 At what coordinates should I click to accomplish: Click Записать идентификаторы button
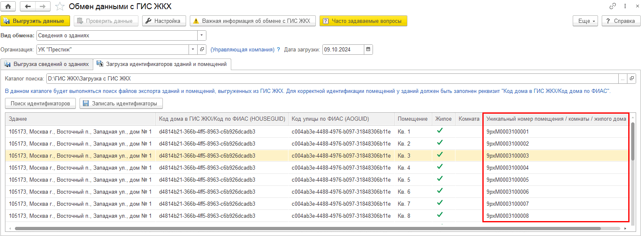click(121, 103)
